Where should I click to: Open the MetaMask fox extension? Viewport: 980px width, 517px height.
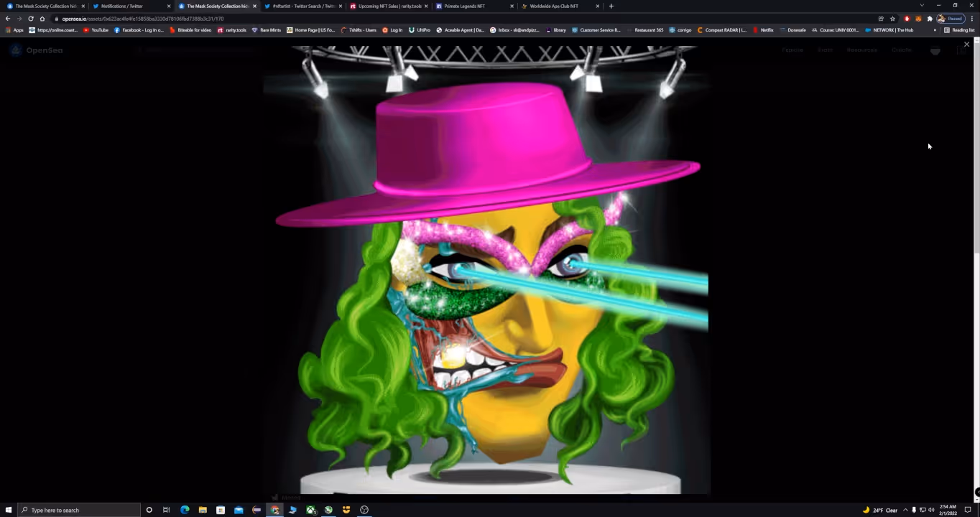pos(918,19)
